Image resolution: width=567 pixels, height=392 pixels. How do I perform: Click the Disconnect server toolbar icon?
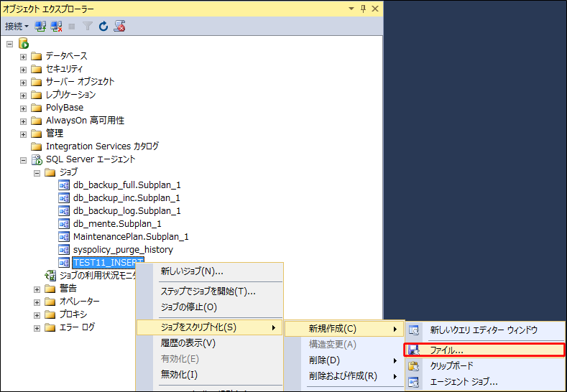(x=55, y=26)
